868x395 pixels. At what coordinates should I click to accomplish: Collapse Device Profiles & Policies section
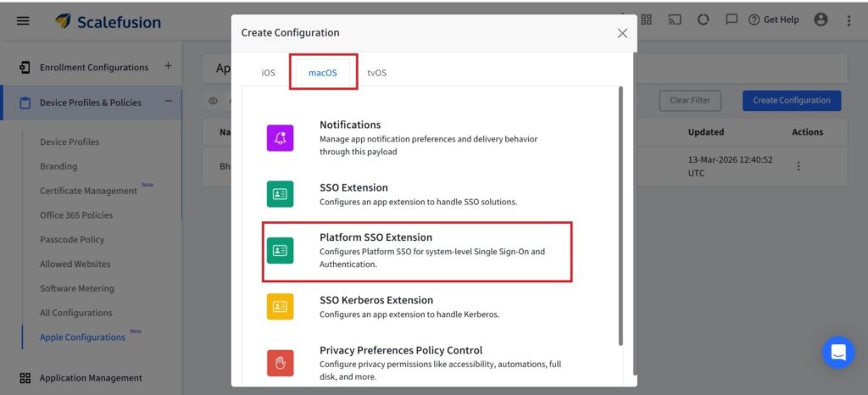[168, 102]
